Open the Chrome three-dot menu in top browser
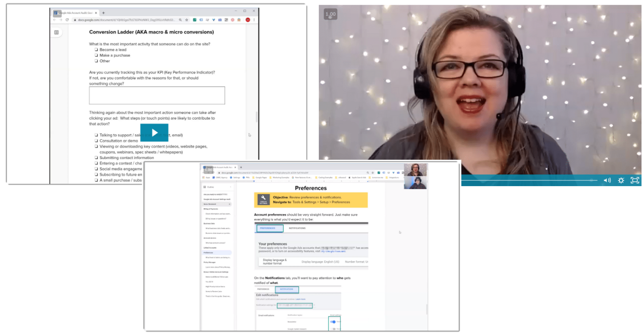644x333 pixels. pos(254,20)
